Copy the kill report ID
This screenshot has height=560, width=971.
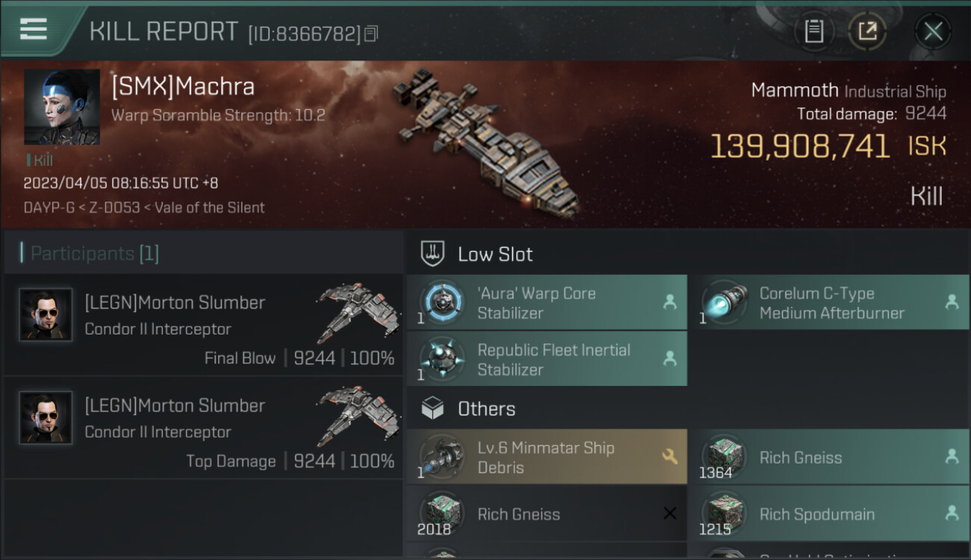tap(372, 34)
